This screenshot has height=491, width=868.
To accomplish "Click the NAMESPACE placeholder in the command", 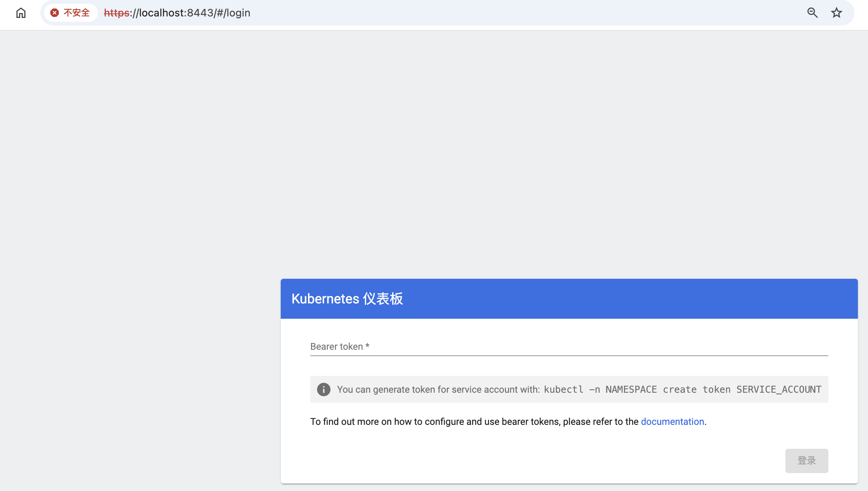I will (x=631, y=389).
